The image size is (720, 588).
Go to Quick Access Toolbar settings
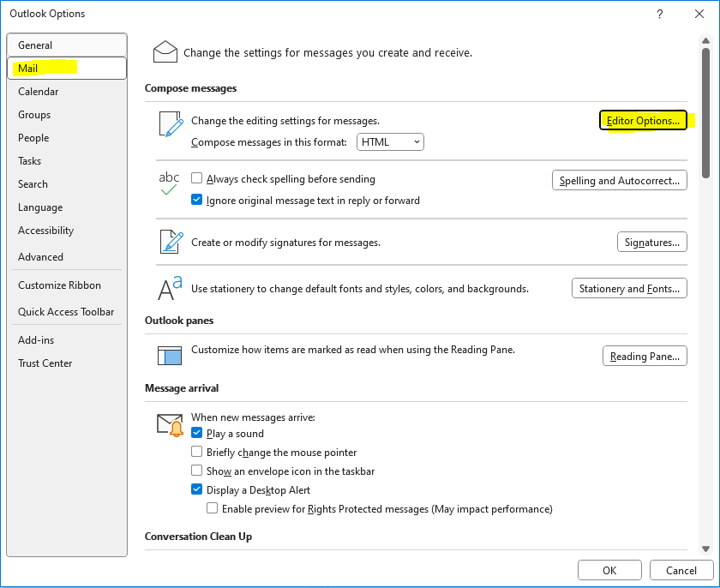[67, 312]
